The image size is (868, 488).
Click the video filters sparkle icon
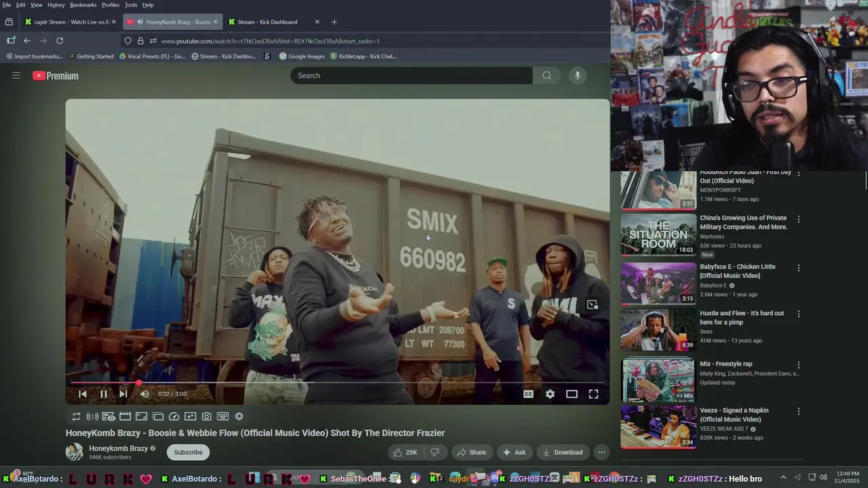tap(190, 417)
